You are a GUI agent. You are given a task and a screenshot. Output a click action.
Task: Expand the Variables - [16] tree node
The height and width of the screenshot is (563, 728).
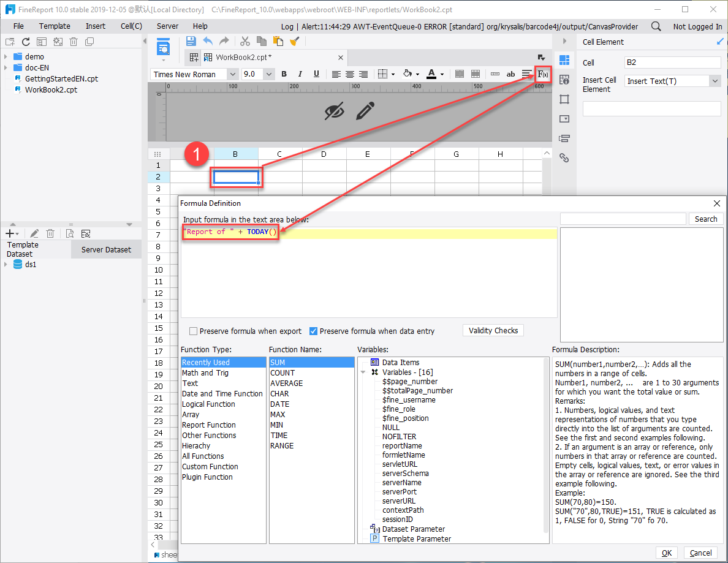[362, 372]
